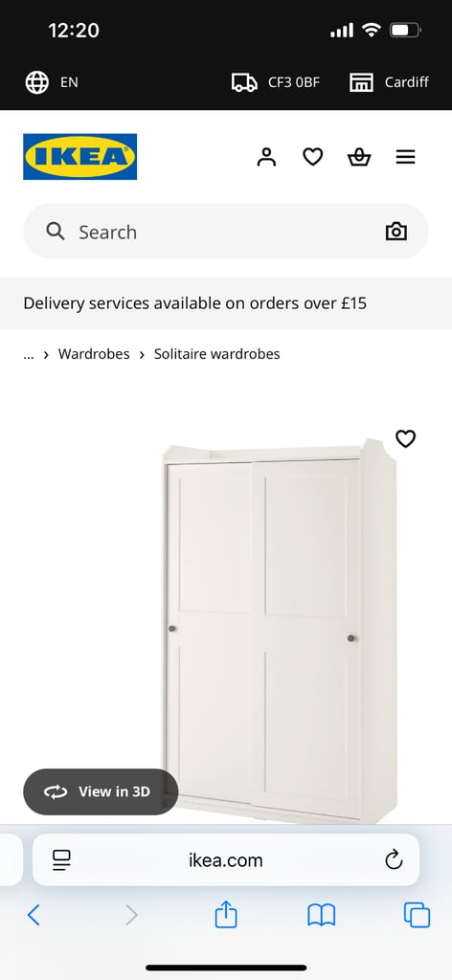Open the Safari tabs overview
The image size is (452, 980).
tap(417, 916)
